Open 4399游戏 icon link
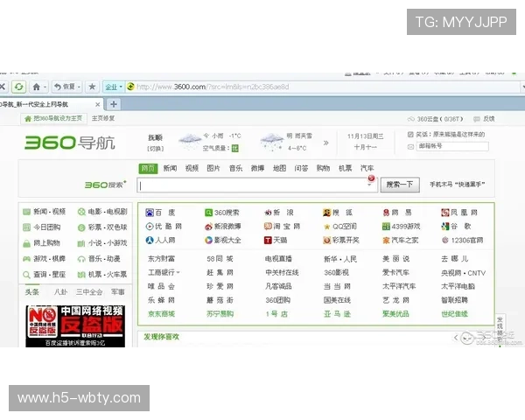This screenshot has height=420, width=525. 386,227
